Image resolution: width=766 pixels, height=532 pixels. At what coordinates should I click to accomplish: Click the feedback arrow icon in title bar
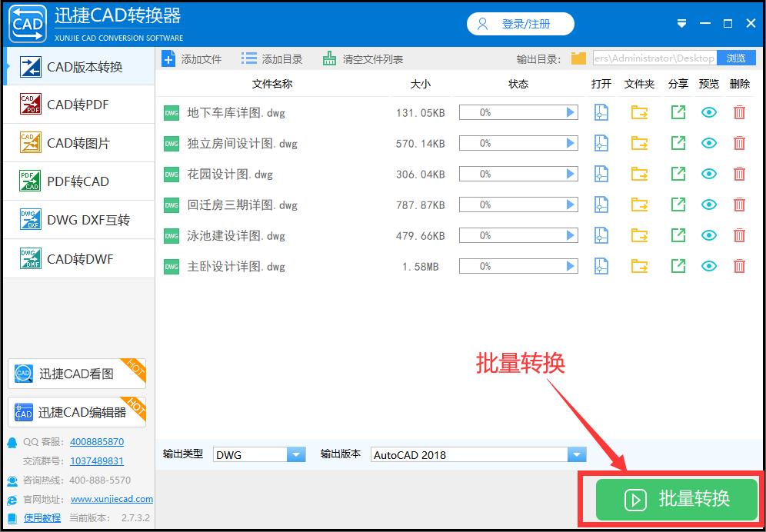coord(681,23)
